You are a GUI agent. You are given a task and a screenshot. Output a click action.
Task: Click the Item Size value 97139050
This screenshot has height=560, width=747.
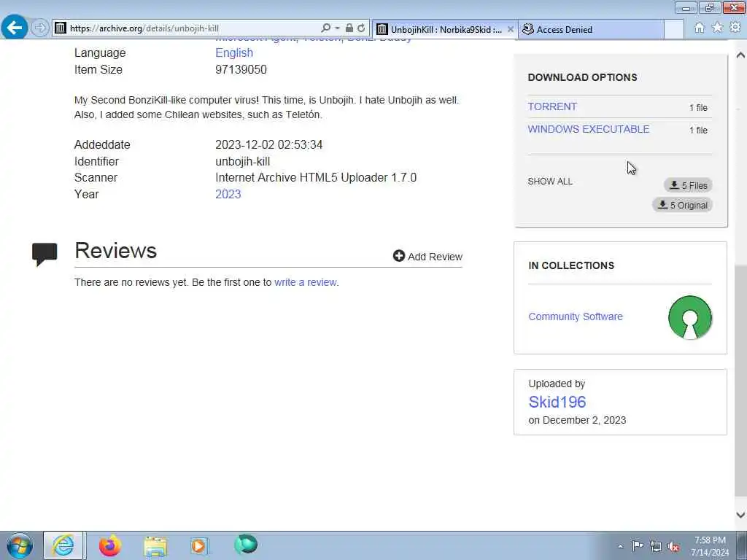[x=241, y=69]
